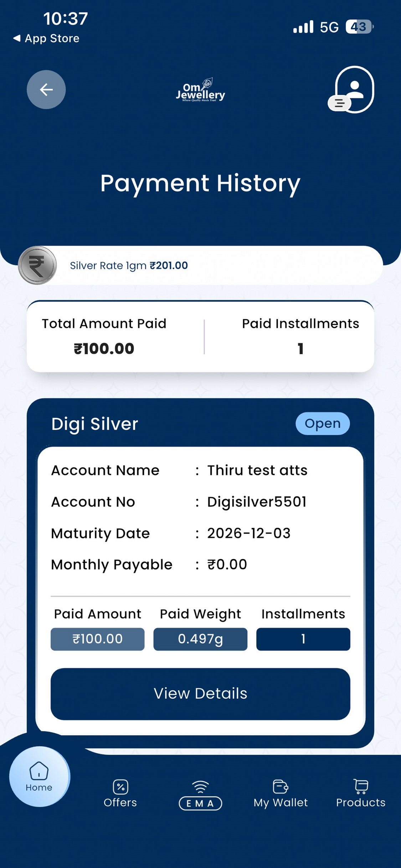Open the EMA tab icon
Viewport: 401px width, 868px height.
click(200, 795)
